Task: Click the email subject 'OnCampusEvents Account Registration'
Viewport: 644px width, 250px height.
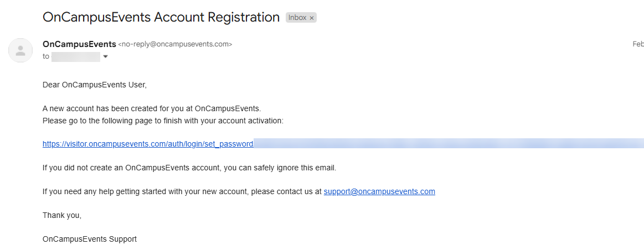Action: coord(161,17)
